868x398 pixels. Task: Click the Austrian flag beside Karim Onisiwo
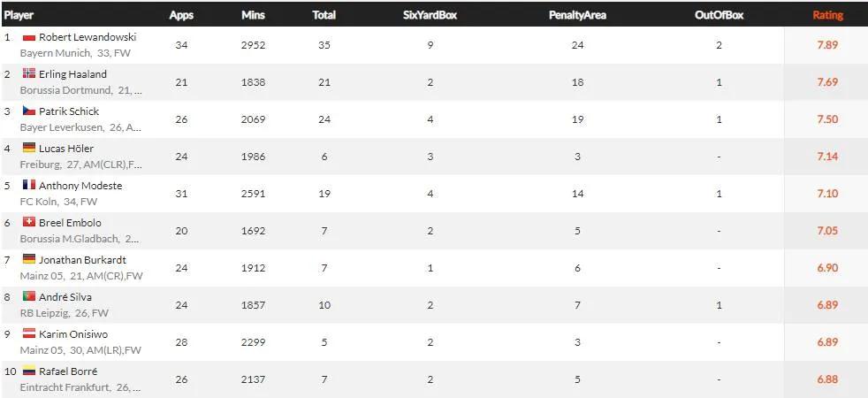[x=29, y=334]
